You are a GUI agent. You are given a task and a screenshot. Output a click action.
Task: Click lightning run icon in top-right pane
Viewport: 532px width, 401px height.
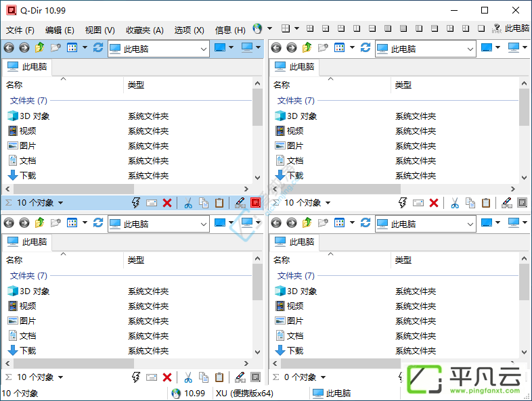(x=403, y=203)
